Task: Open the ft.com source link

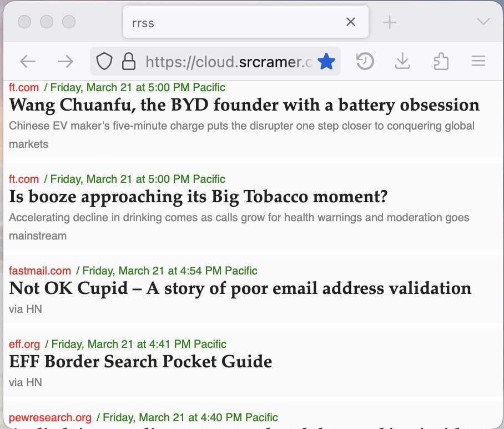Action: (23, 87)
